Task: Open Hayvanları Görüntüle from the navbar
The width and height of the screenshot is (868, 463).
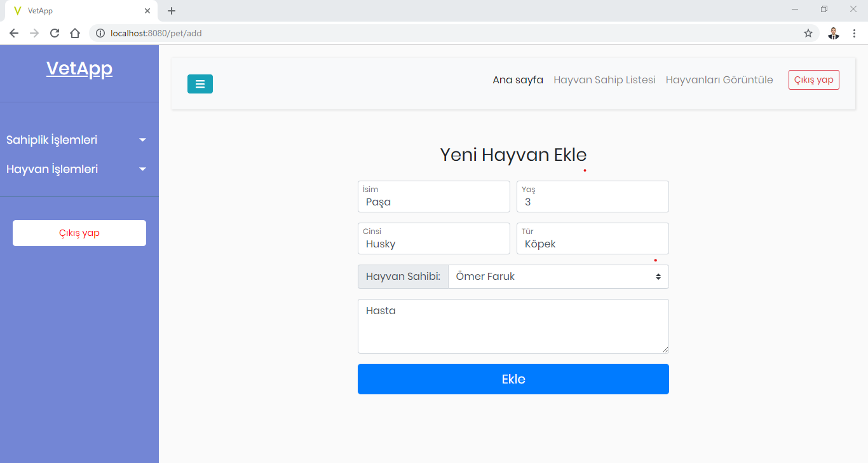Action: 719,79
